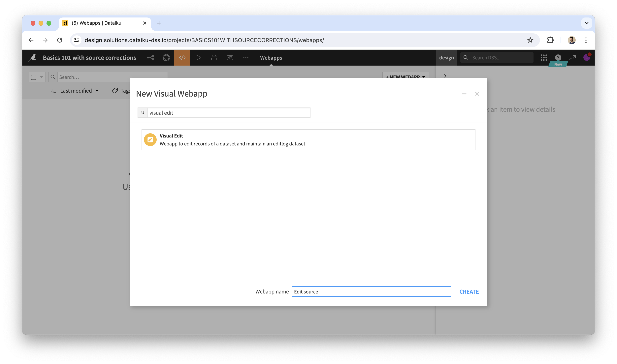The height and width of the screenshot is (364, 617).
Task: Click the yellow Visual Edit pencil icon
Action: [x=150, y=139]
